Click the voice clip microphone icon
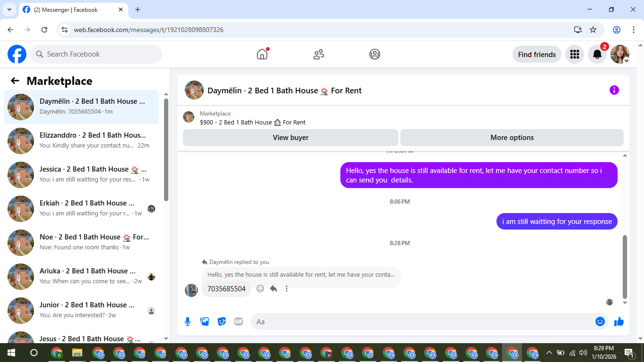The height and width of the screenshot is (362, 644). click(188, 321)
